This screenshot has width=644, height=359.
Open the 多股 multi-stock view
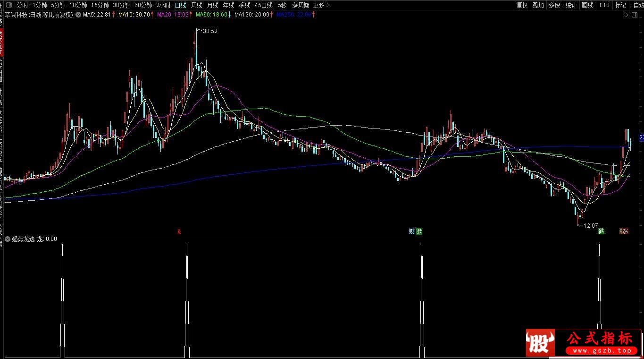tap(554, 5)
